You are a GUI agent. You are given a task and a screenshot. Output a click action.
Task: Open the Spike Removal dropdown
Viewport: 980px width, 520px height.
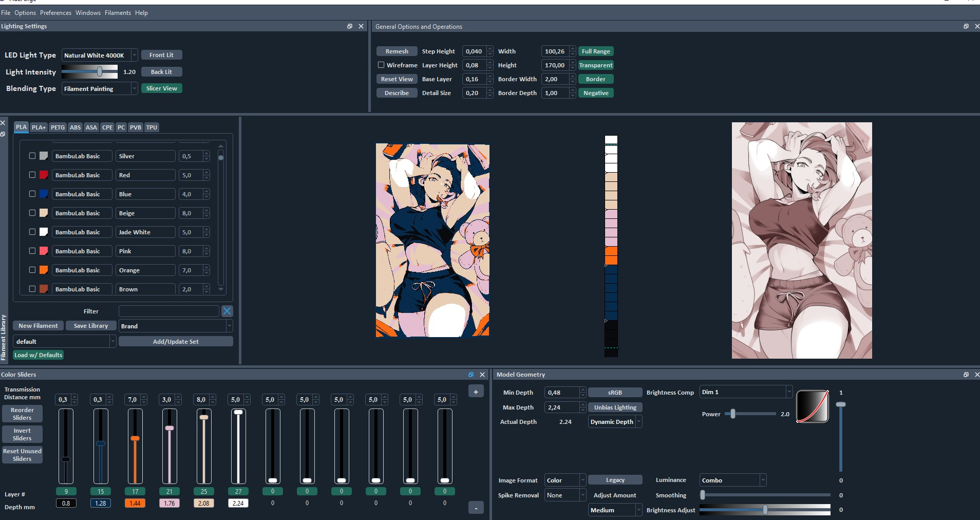tap(565, 495)
